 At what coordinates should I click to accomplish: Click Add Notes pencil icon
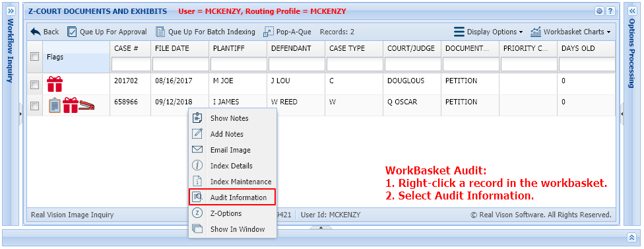tap(197, 133)
